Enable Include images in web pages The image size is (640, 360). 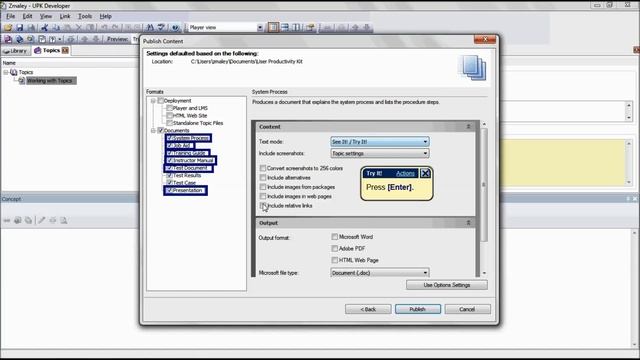point(263,196)
